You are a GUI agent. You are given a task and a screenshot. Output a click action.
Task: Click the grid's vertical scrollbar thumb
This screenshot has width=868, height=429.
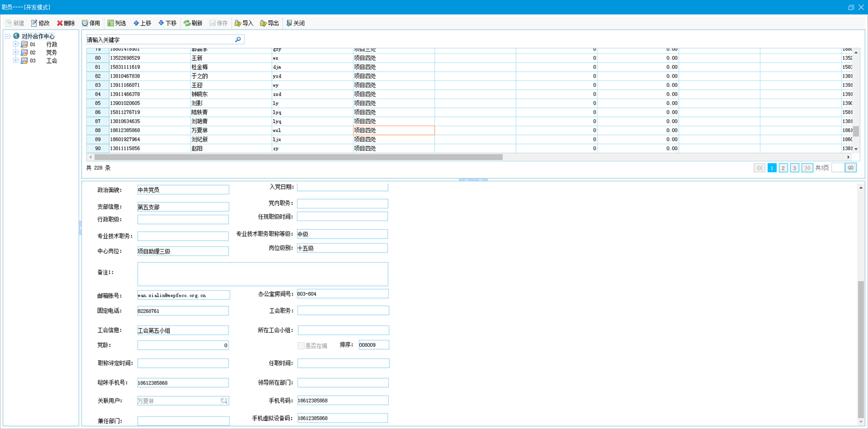point(856,131)
